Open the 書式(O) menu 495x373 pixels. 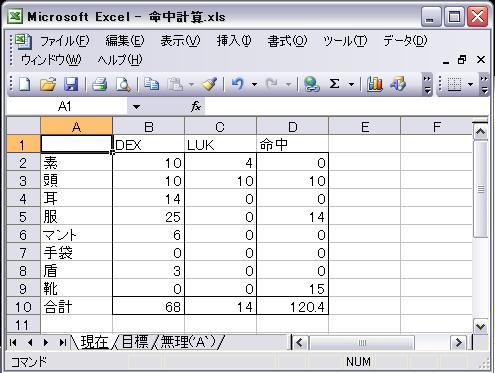pyautogui.click(x=287, y=41)
